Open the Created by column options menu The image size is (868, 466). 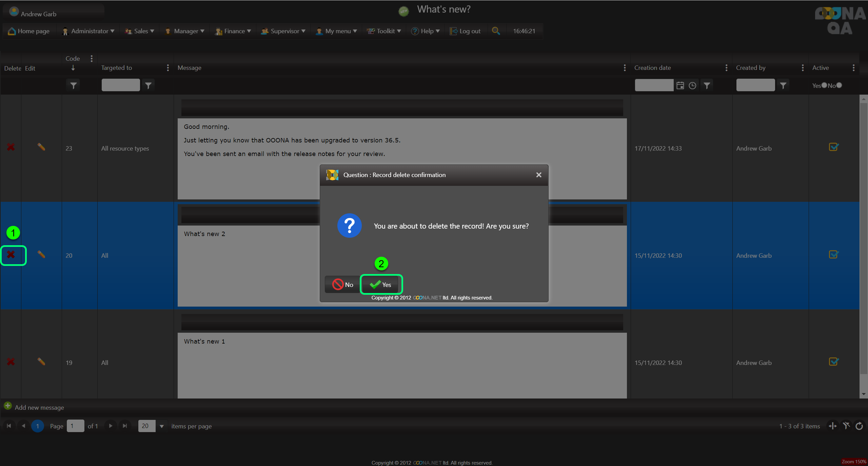[x=803, y=68]
